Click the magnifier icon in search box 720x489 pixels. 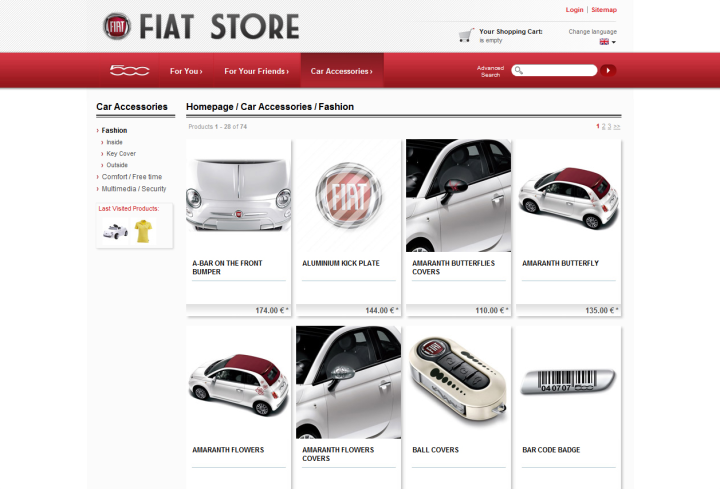coord(518,70)
